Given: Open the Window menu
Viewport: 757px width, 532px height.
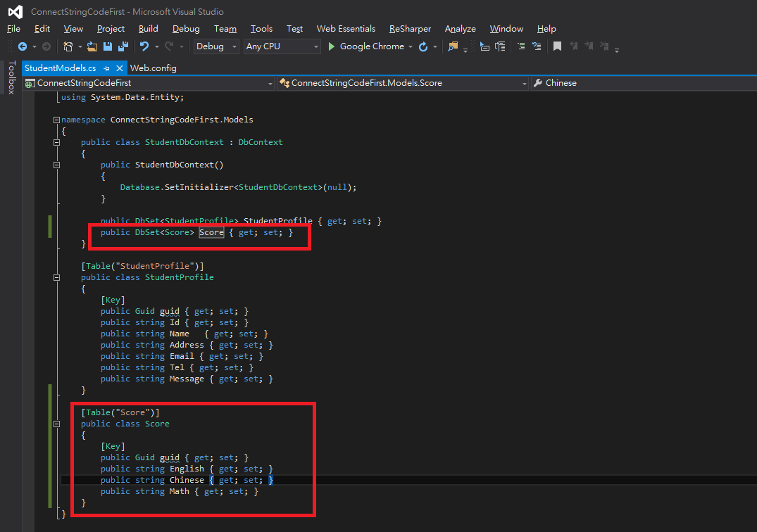Looking at the screenshot, I should click(x=506, y=29).
